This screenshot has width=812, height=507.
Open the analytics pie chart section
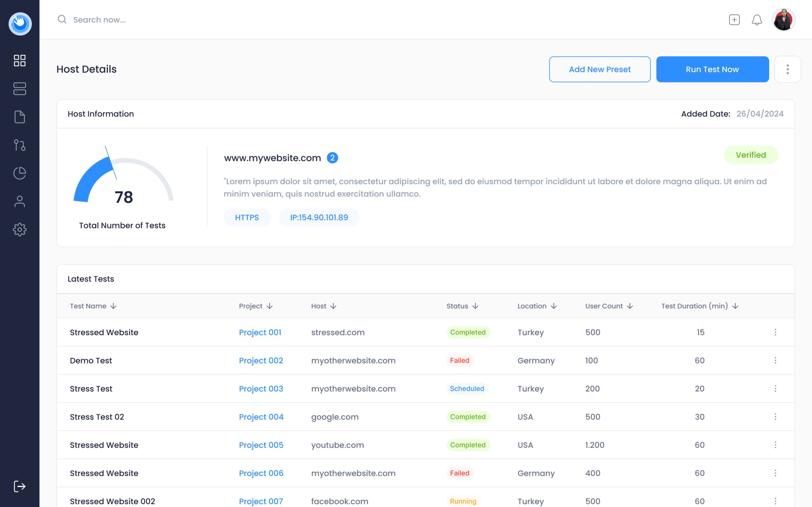pyautogui.click(x=19, y=173)
